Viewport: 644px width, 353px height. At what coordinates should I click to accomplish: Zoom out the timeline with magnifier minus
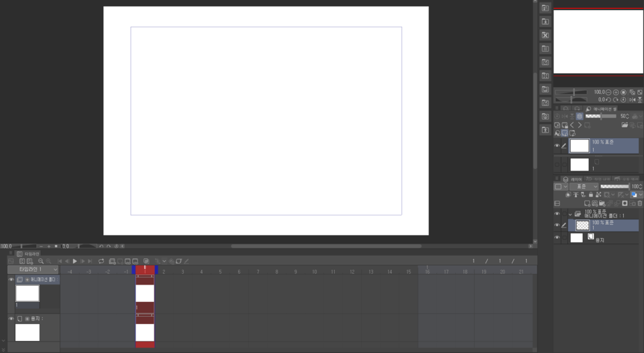click(41, 261)
